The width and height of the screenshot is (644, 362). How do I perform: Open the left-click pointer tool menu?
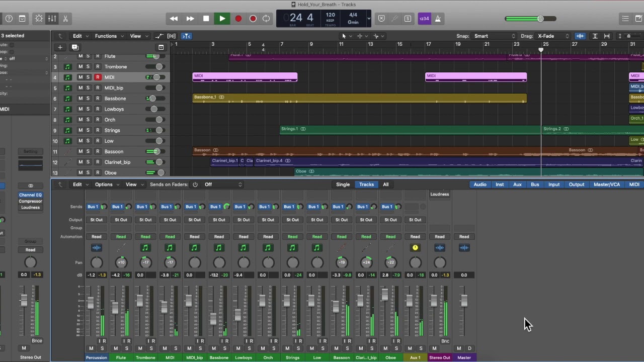click(347, 36)
